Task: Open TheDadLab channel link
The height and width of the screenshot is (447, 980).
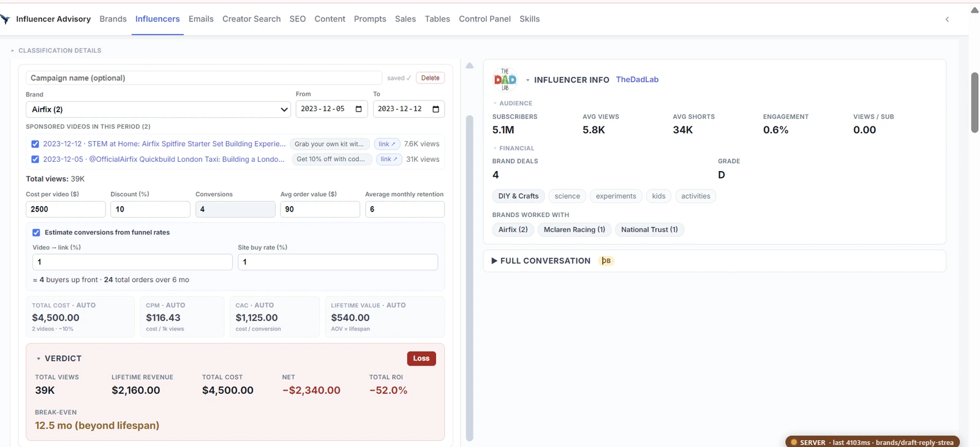Action: click(x=637, y=80)
